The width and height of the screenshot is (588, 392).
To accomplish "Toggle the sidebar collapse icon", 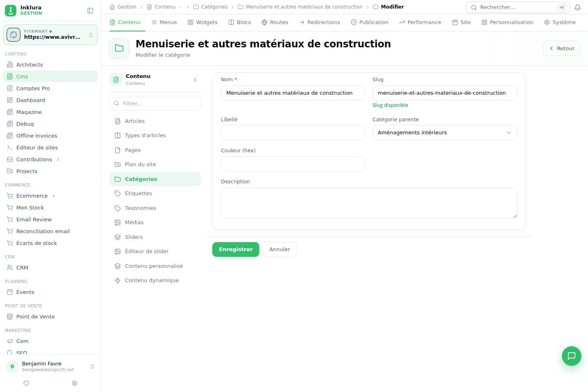I will pyautogui.click(x=90, y=11).
